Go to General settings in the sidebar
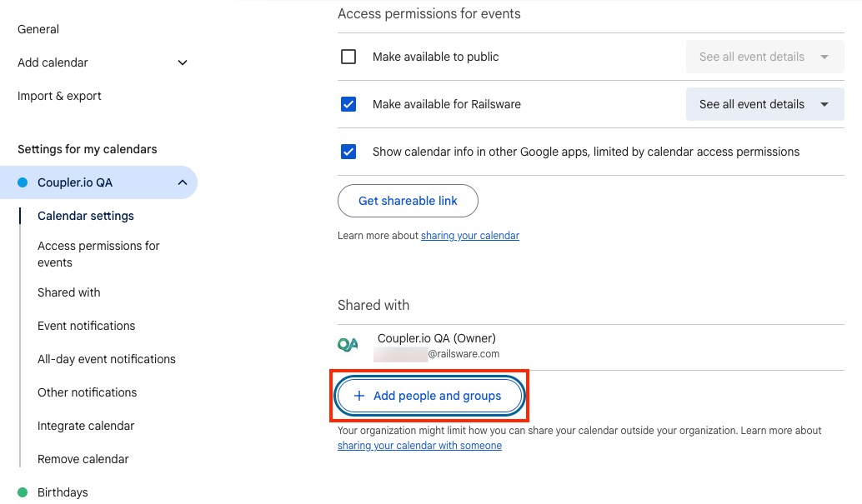 (x=38, y=29)
